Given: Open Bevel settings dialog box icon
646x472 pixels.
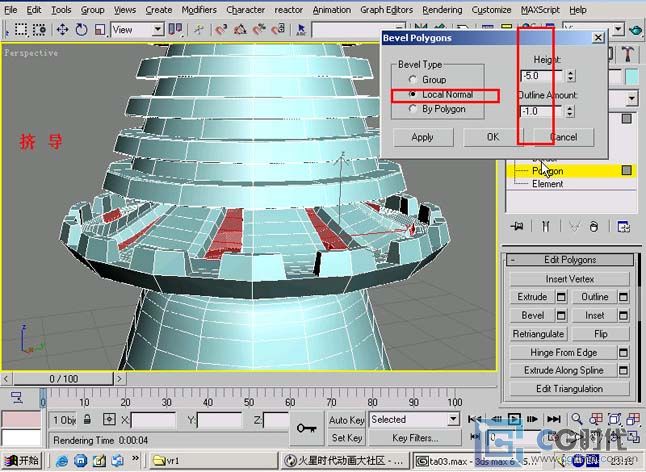Looking at the screenshot, I should tap(561, 315).
